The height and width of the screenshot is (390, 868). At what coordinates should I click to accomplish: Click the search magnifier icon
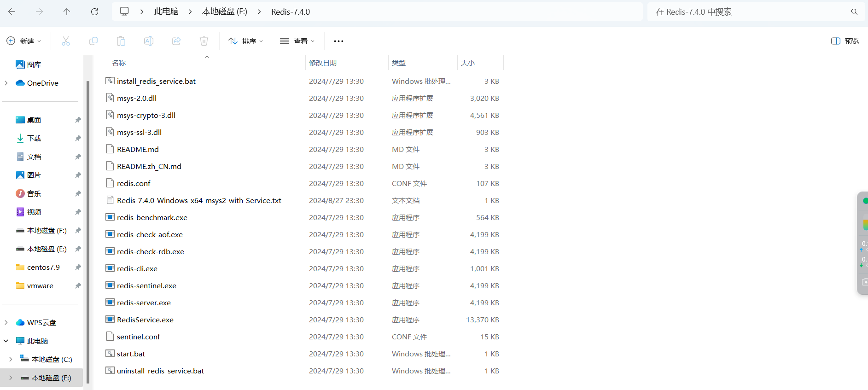[x=854, y=12]
